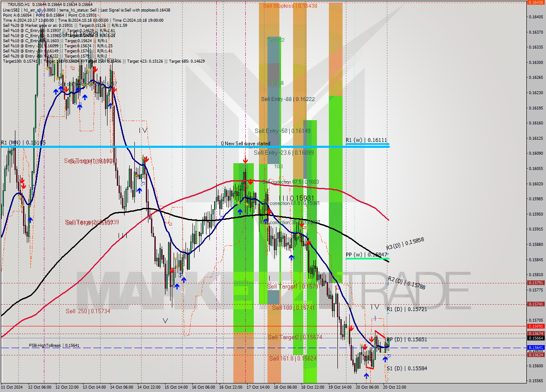Screen dimensions: 546x392
Task: Click the black 0.15664 current price tag
Action: click(536, 338)
